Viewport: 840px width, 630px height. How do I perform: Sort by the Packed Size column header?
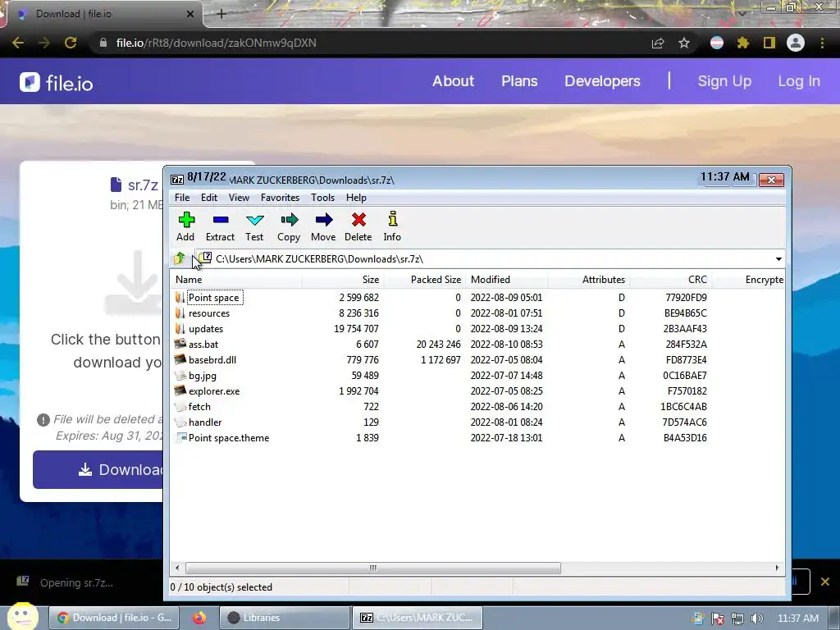[x=425, y=280]
